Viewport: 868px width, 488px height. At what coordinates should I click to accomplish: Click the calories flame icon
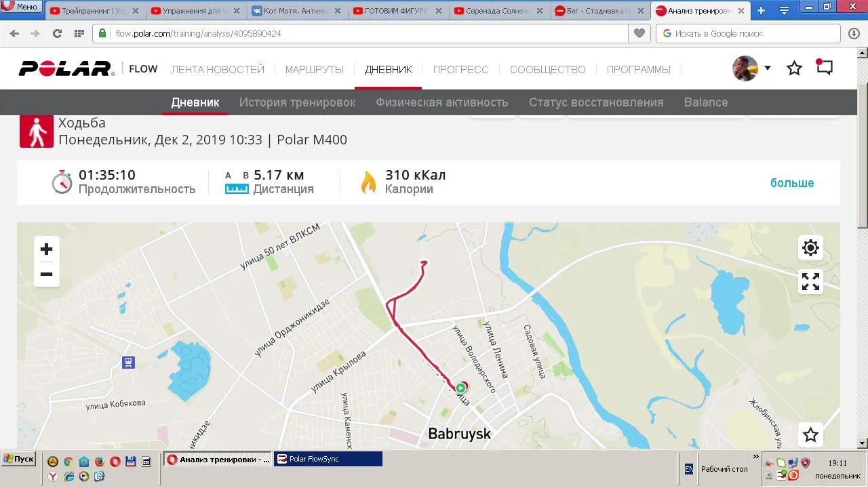pos(368,182)
